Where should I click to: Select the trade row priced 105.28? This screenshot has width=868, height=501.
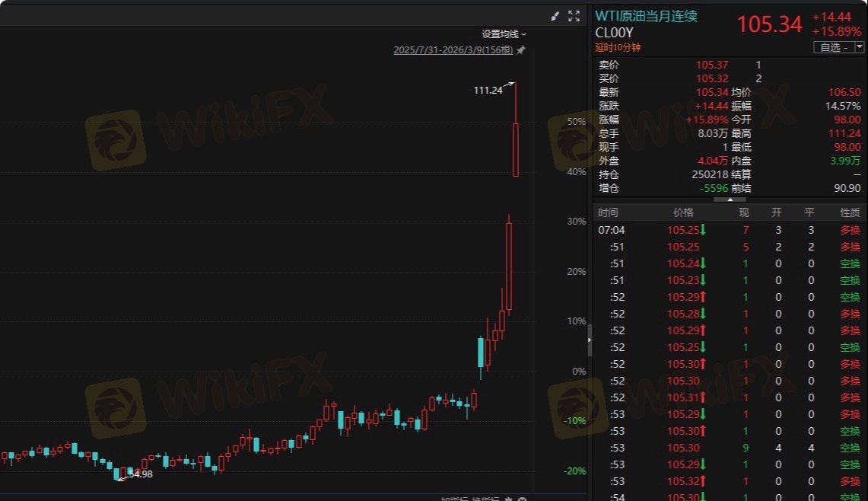tap(729, 314)
